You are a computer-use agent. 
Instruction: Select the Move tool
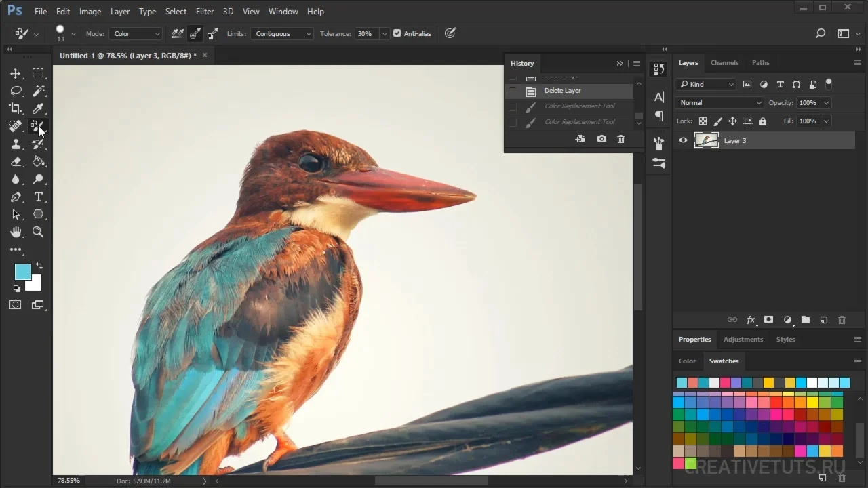click(16, 73)
